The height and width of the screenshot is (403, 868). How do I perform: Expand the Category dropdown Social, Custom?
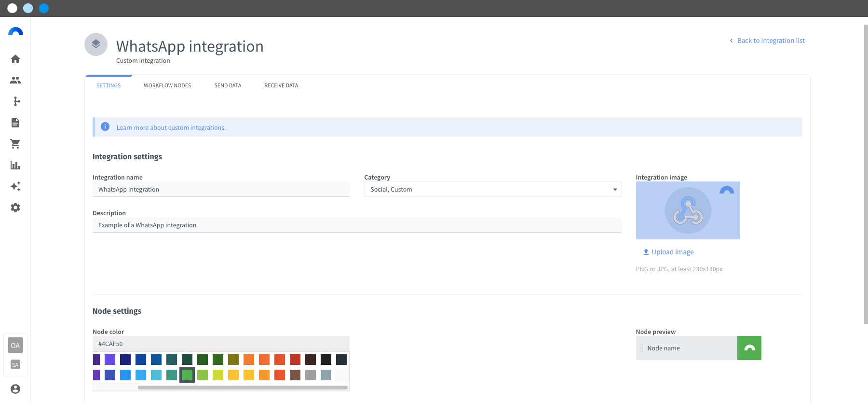492,189
